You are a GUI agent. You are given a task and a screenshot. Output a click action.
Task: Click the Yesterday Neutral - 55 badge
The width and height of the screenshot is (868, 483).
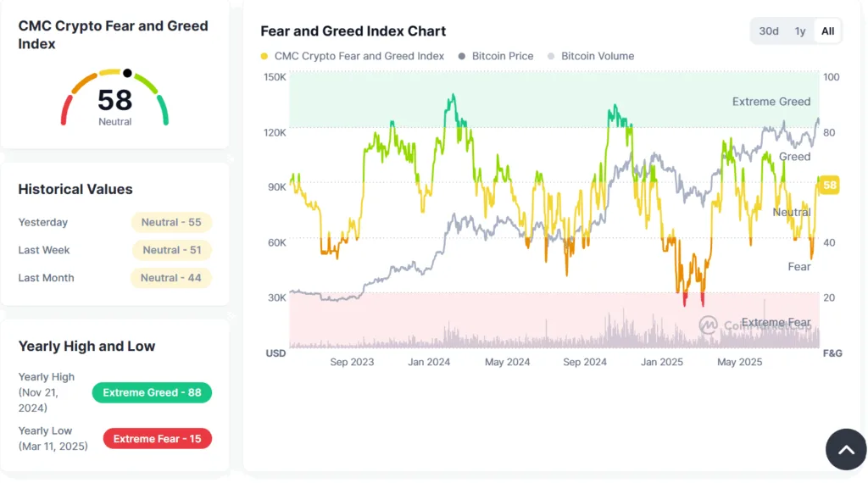[x=171, y=222]
